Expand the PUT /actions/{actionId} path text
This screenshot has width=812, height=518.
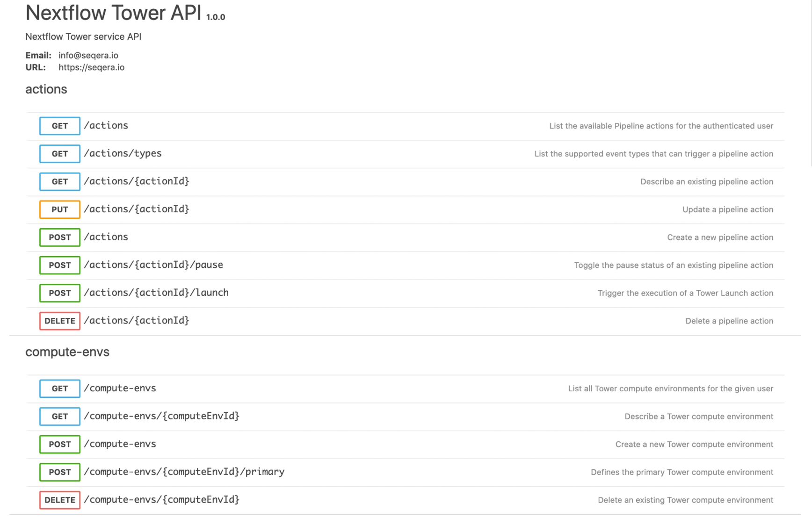pos(137,209)
